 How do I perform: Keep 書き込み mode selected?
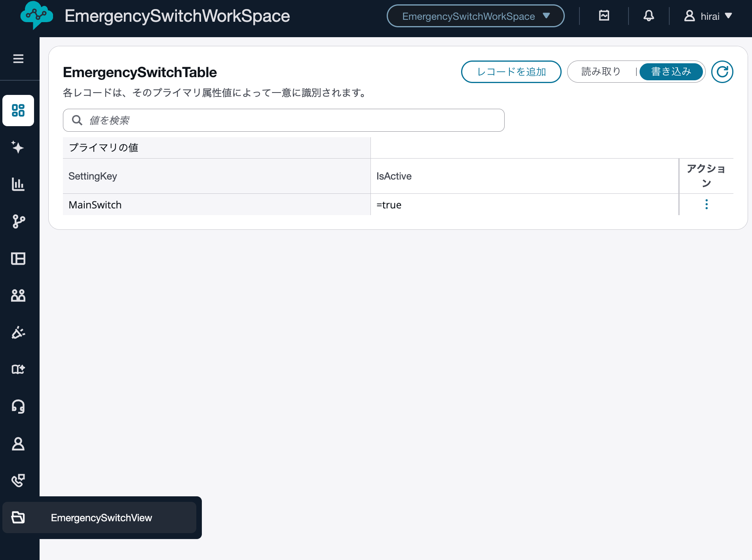pyautogui.click(x=671, y=72)
